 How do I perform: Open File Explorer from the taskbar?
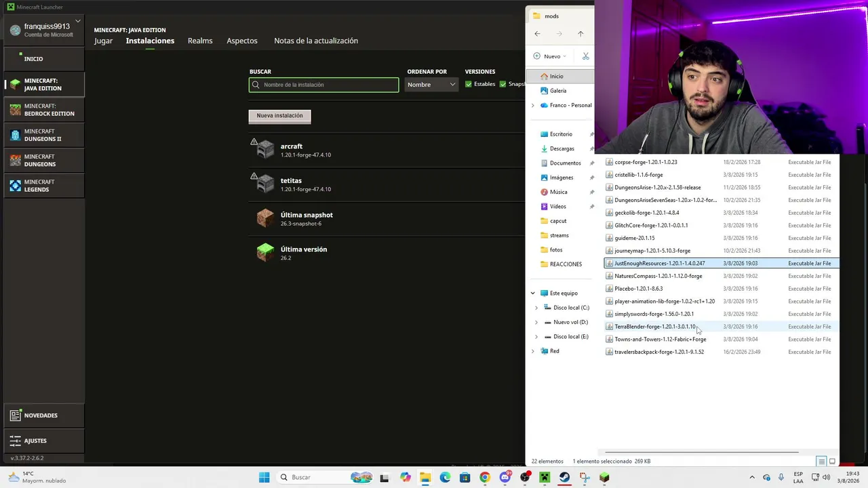coord(425,477)
